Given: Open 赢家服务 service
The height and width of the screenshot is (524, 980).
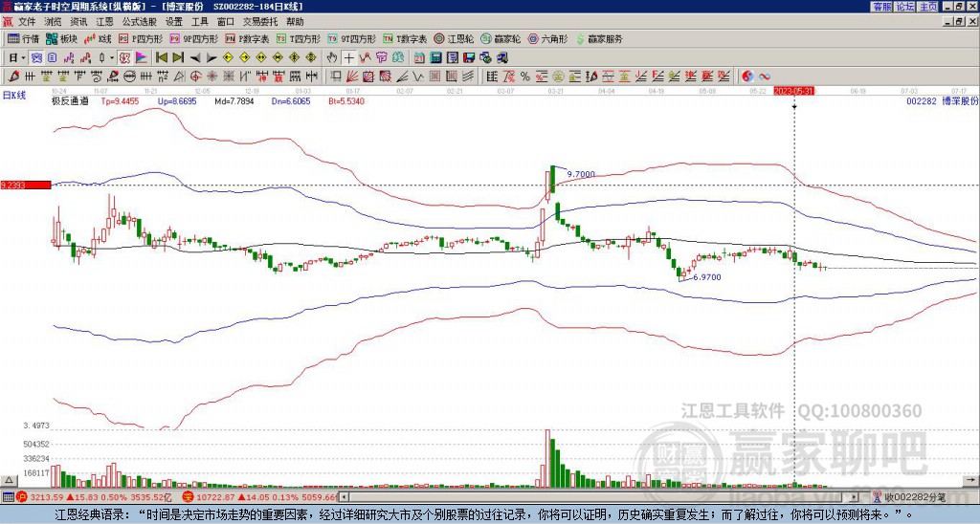Looking at the screenshot, I should (x=599, y=38).
